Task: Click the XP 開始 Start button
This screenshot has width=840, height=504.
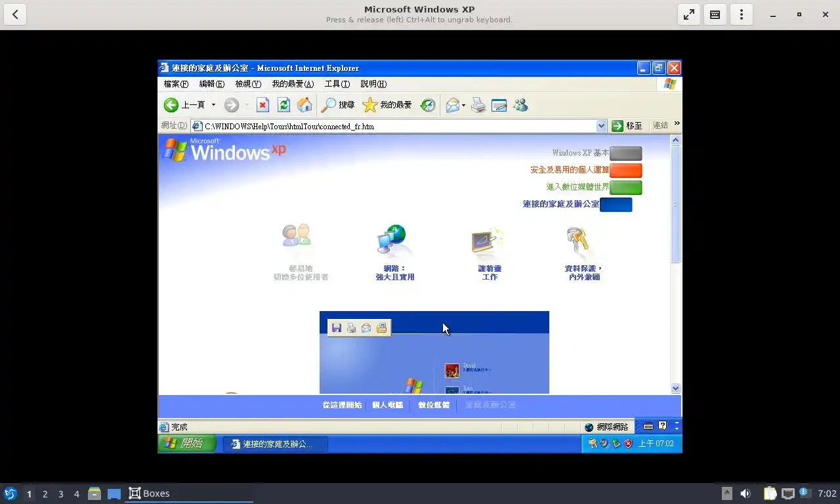Action: [x=187, y=444]
